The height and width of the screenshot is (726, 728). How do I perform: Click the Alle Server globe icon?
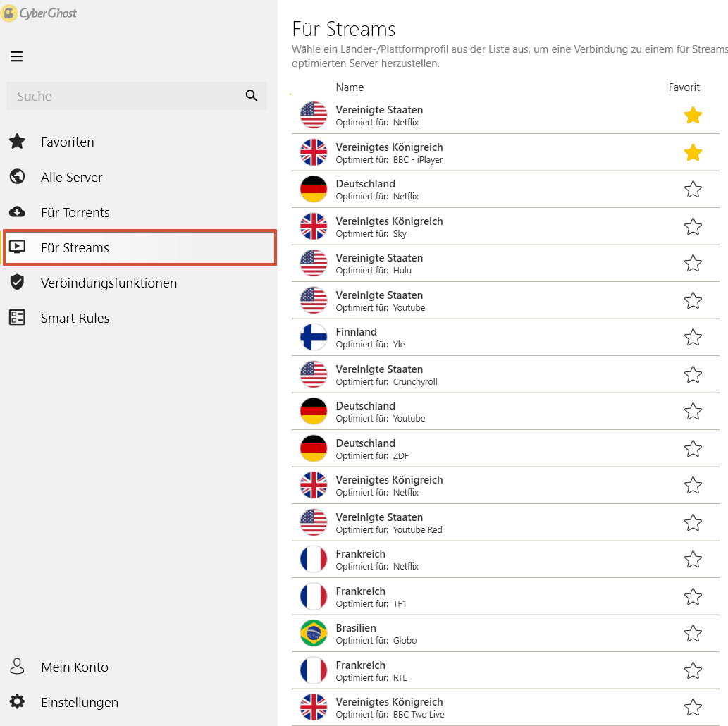coord(17,176)
